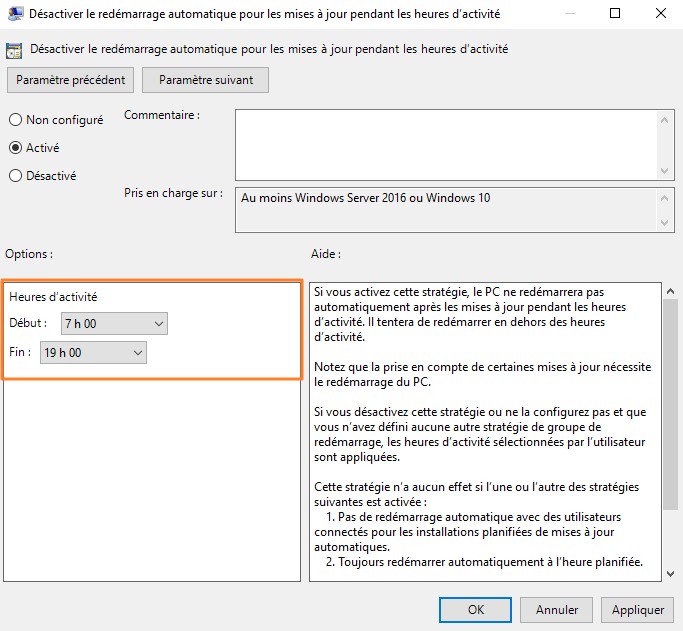Viewport: 683px width, 631px height.
Task: Open the Fin hour dropdown
Action: 93,352
